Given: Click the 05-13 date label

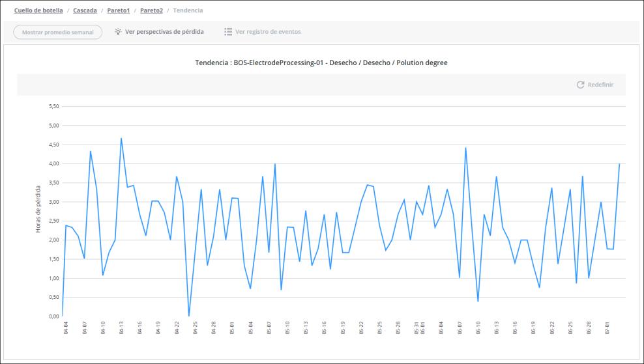Looking at the screenshot, I should [x=306, y=328].
